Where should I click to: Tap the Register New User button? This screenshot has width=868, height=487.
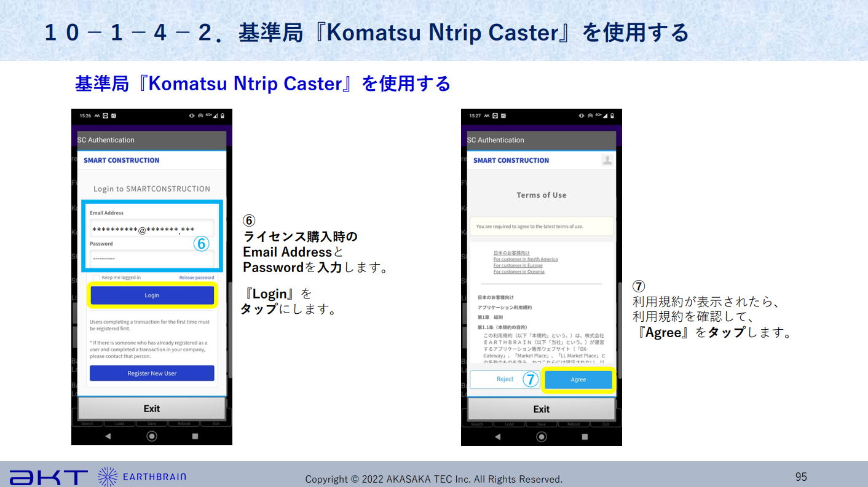click(x=152, y=373)
